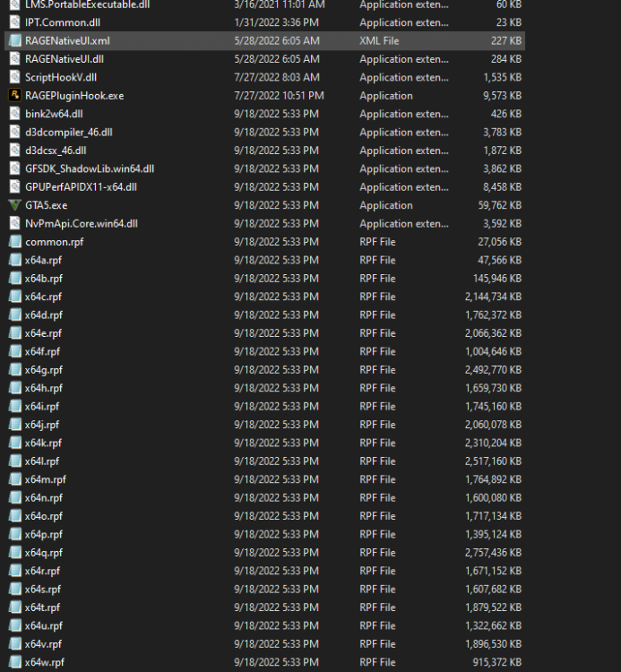Click the x64k.rpf file icon
This screenshot has width=621, height=672.
pyautogui.click(x=14, y=443)
